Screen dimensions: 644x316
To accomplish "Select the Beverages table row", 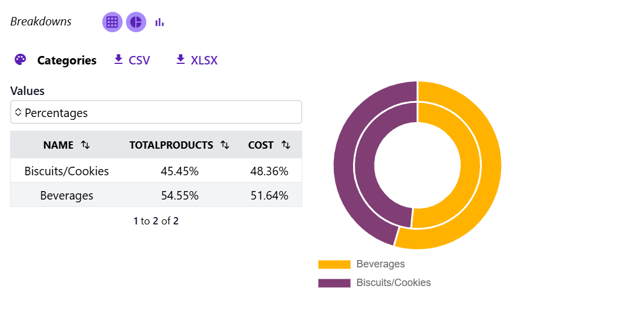I will [156, 196].
